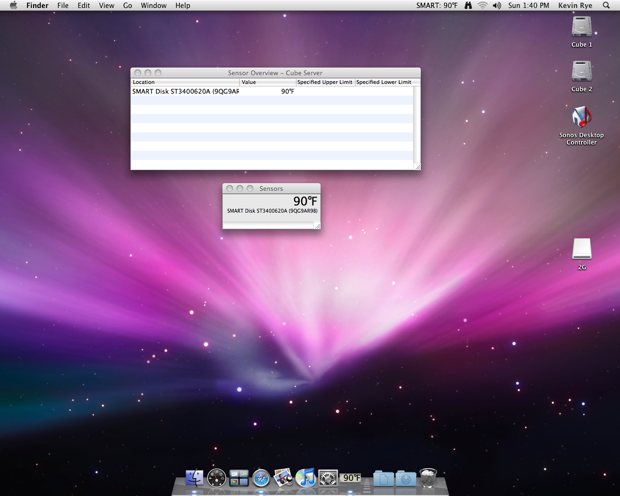
Task: Open the Downloads stack in the Dock
Action: tap(406, 478)
